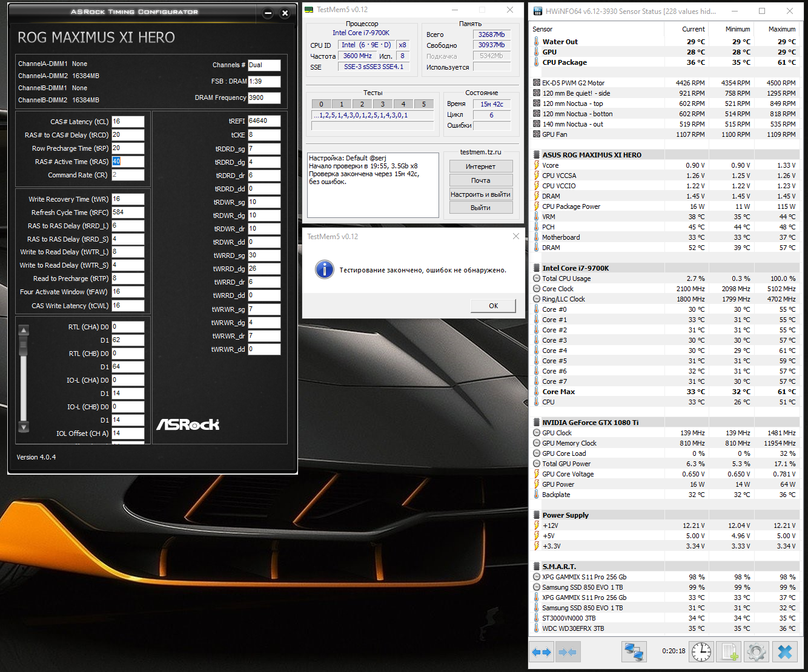Screen dimensions: 808x672
Task: Click the lightning icon beside Vcore
Action: pyautogui.click(x=537, y=165)
